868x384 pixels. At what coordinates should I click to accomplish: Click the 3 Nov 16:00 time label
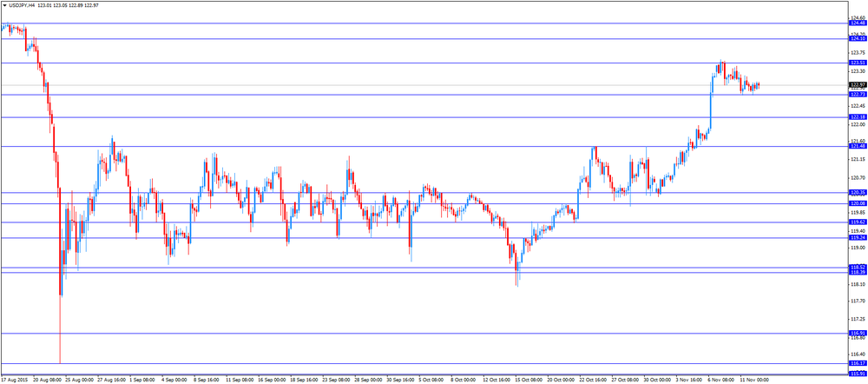(x=689, y=381)
